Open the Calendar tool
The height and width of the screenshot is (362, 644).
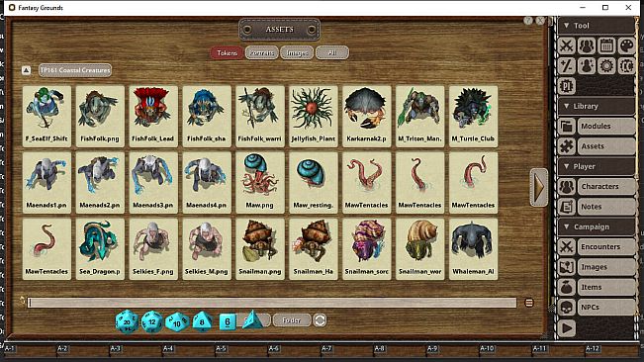point(606,45)
